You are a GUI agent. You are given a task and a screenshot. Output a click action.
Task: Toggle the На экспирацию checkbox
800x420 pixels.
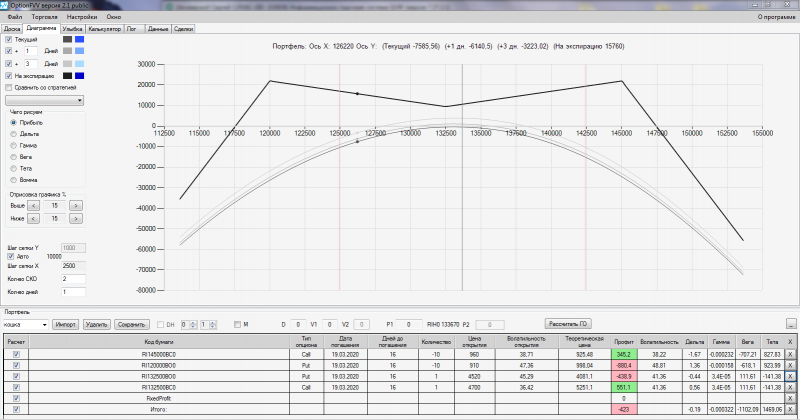[9, 76]
